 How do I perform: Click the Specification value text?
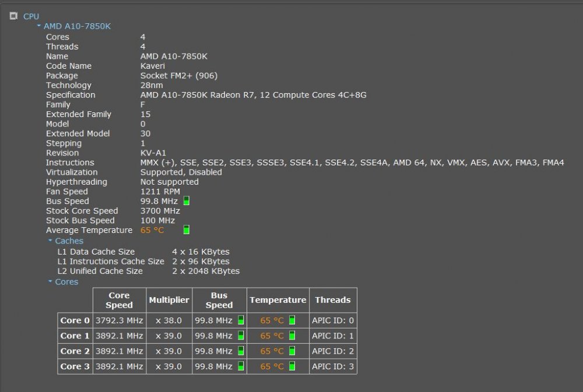253,95
